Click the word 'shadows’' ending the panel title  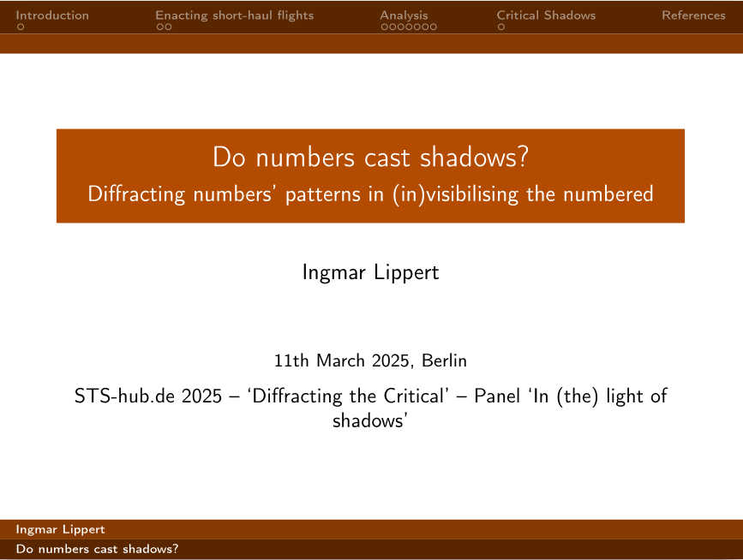[370, 420]
